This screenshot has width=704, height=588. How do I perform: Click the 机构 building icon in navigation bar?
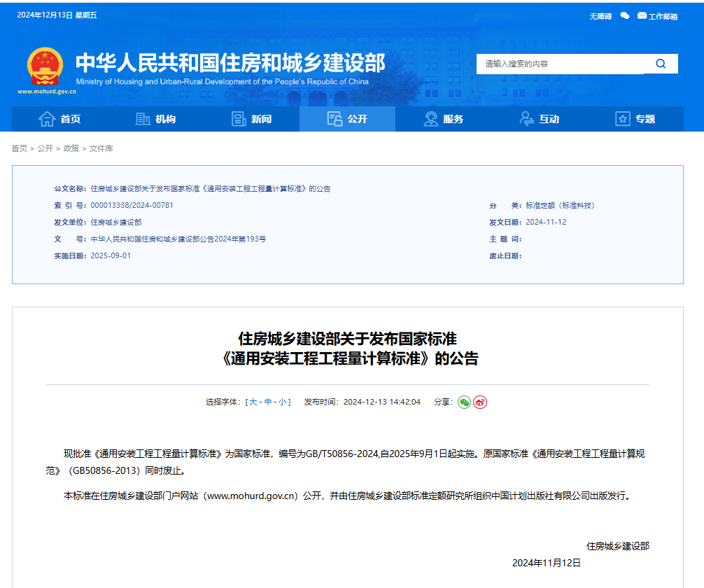point(142,119)
